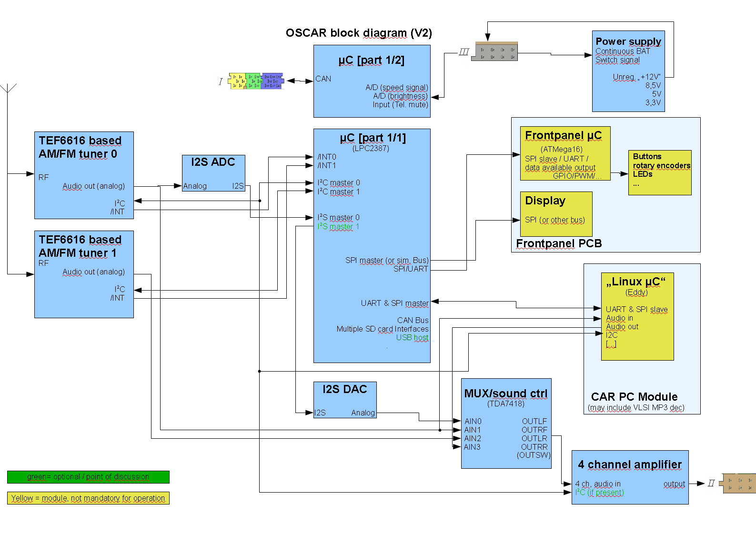756x535 pixels.
Task: Select the Power supply block heading
Action: click(628, 41)
